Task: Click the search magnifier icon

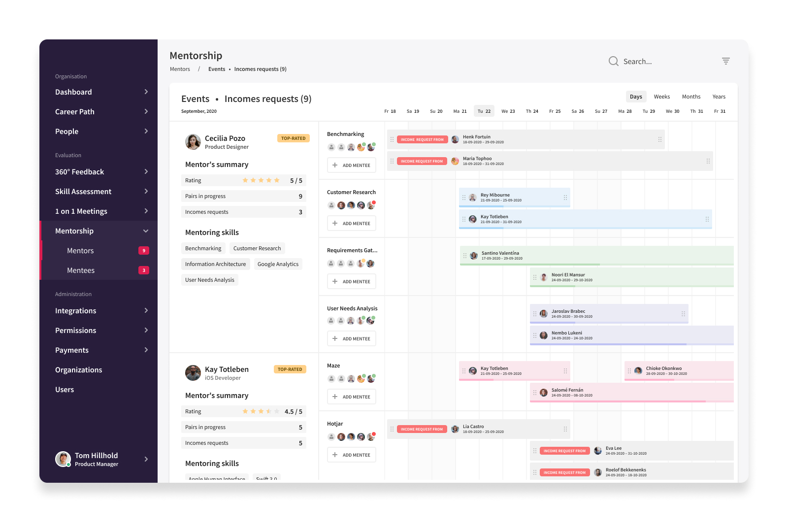Action: point(613,61)
